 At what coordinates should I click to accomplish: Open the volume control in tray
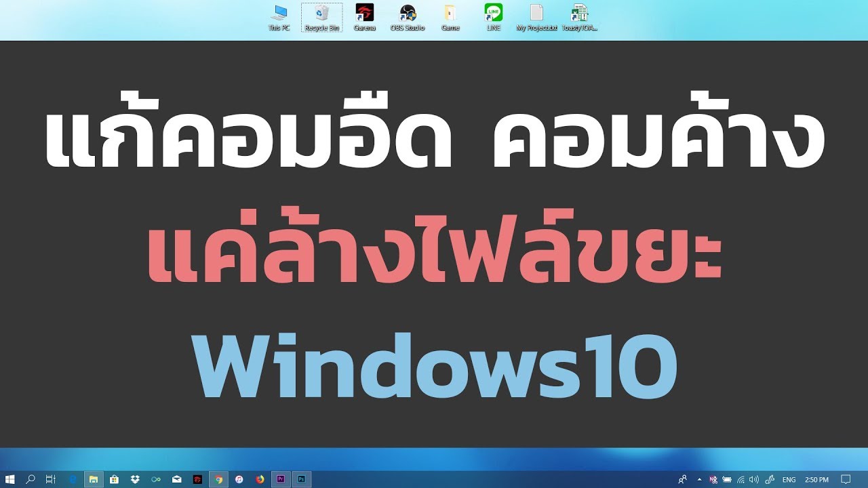click(x=754, y=479)
